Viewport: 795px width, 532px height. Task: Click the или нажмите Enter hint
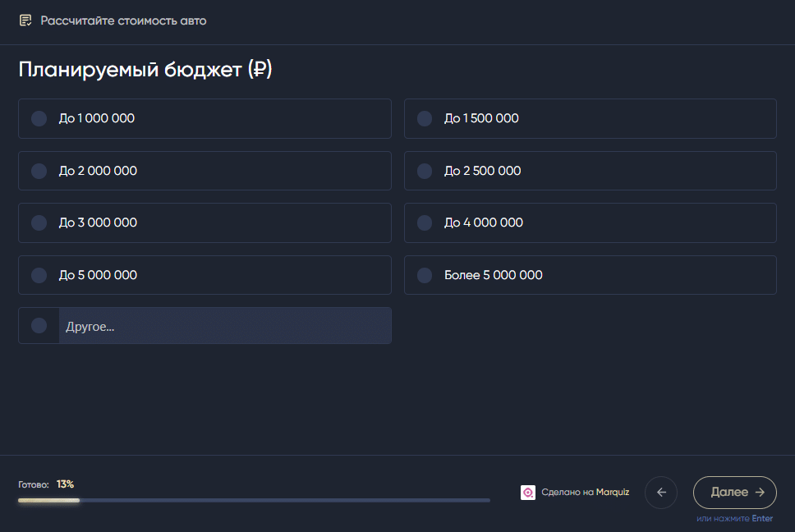tap(735, 518)
